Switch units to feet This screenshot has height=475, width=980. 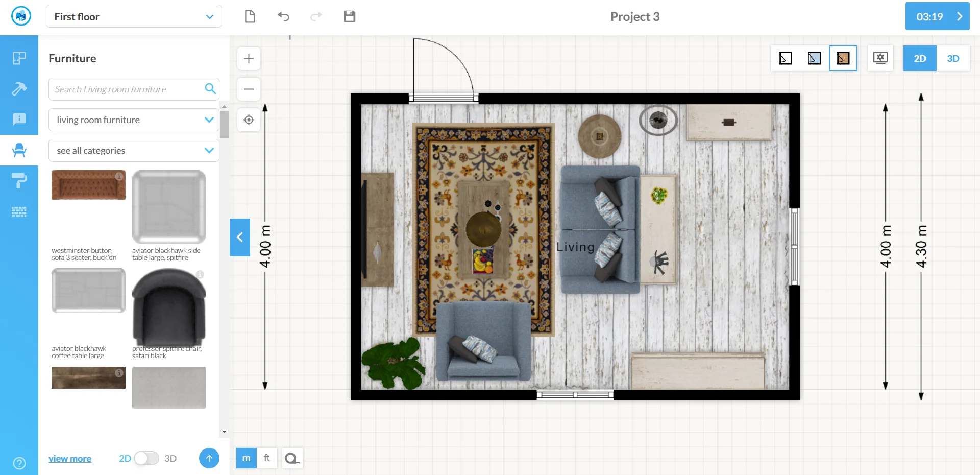266,458
